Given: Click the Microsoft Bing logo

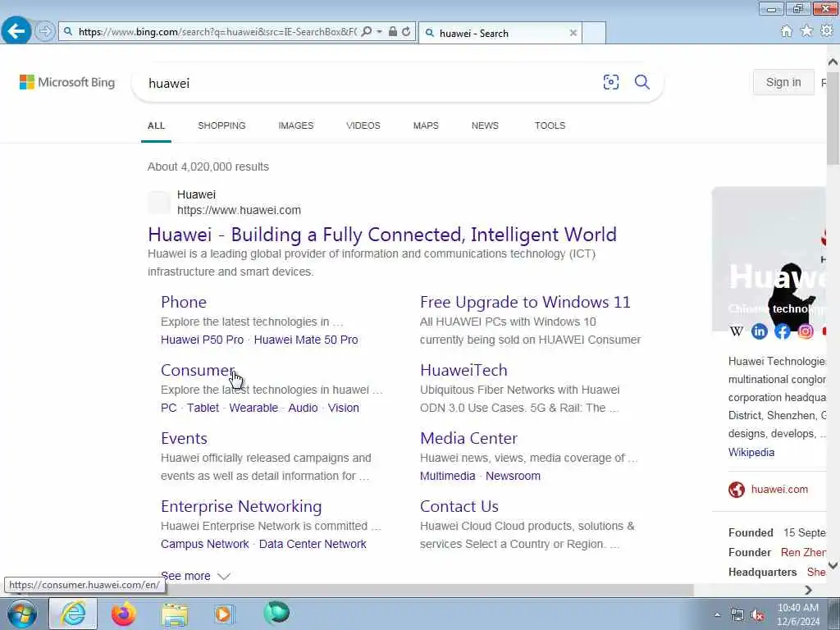Looking at the screenshot, I should [x=67, y=82].
